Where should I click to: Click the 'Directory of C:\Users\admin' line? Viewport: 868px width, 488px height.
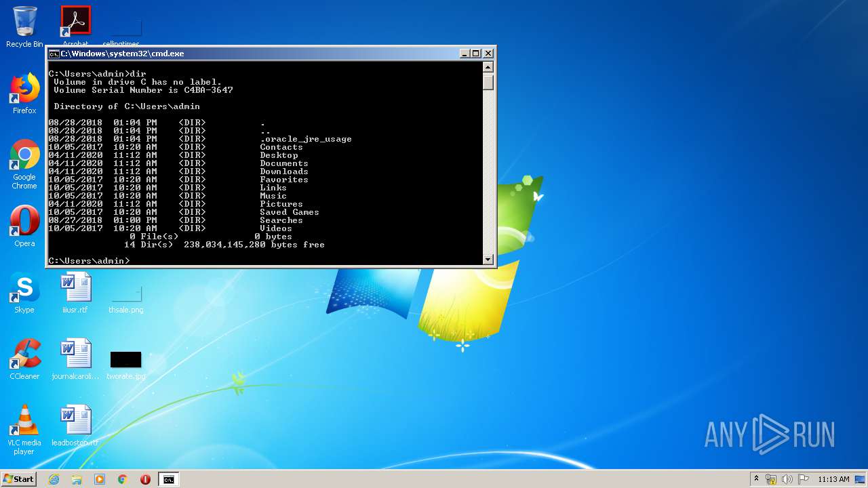pyautogui.click(x=127, y=106)
